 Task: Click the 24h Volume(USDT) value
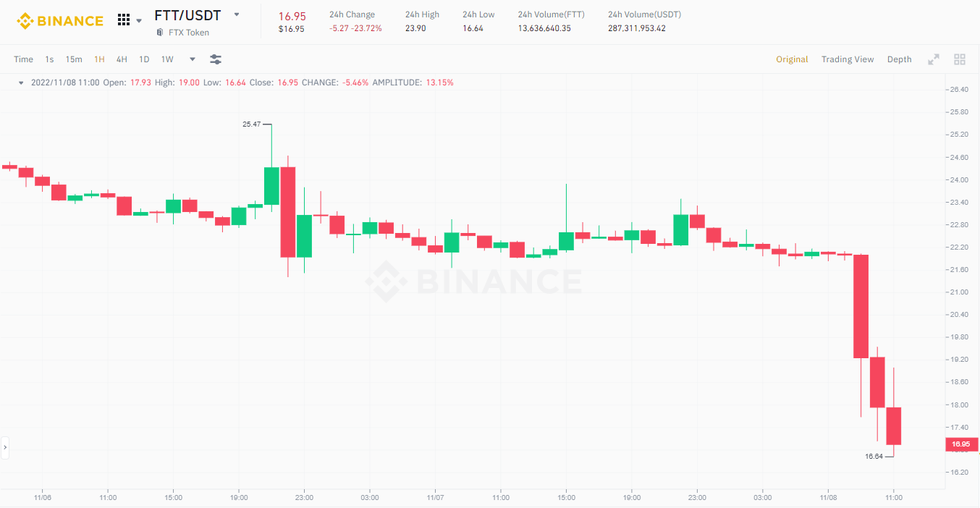[637, 28]
